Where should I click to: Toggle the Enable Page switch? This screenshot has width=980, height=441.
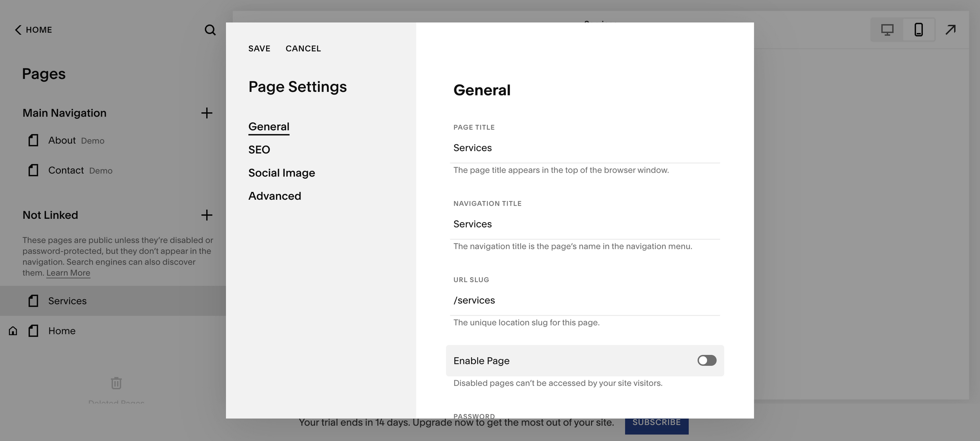(707, 361)
